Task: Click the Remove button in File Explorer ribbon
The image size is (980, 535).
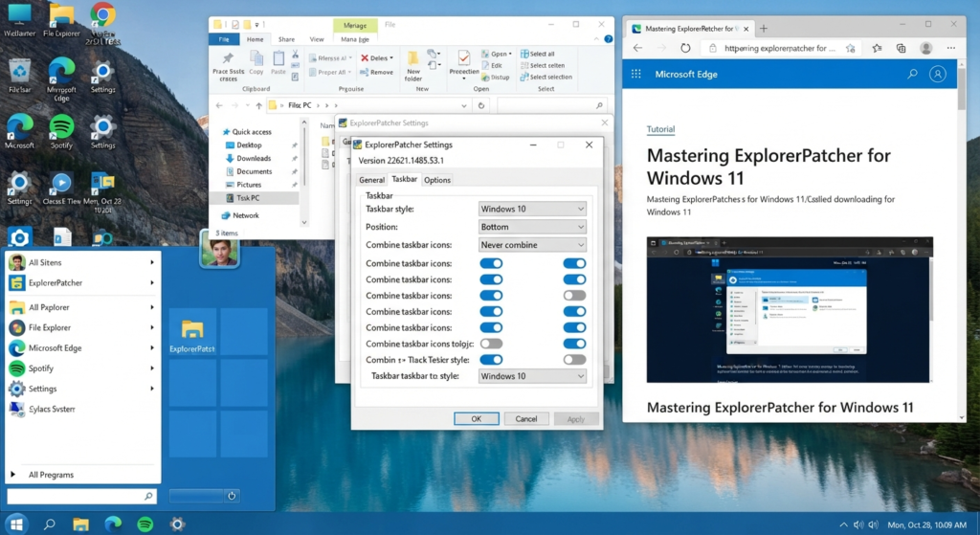Action: 376,72
